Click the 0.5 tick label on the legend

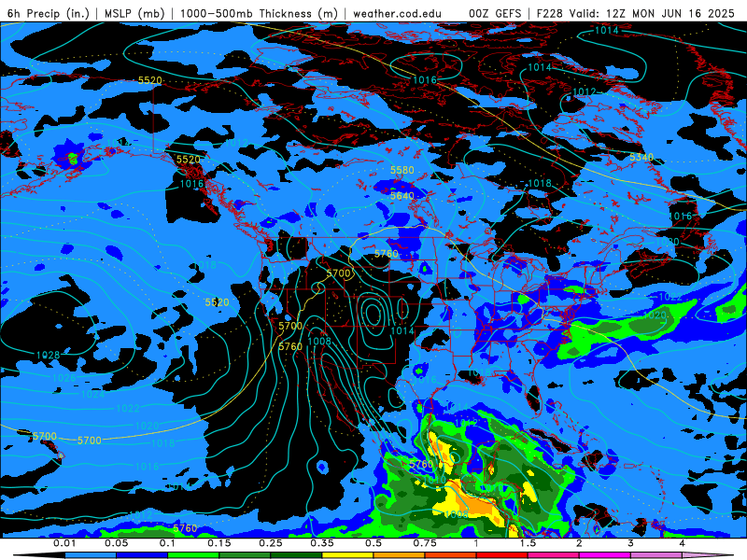[373, 543]
